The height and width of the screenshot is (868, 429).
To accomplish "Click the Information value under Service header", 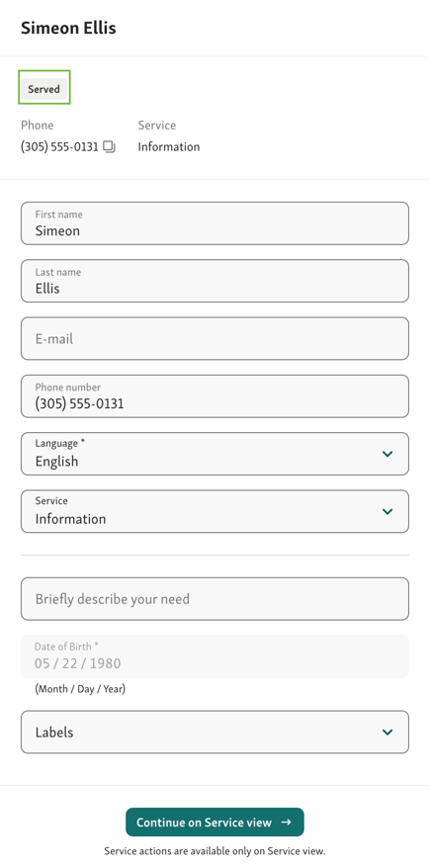I will point(169,147).
